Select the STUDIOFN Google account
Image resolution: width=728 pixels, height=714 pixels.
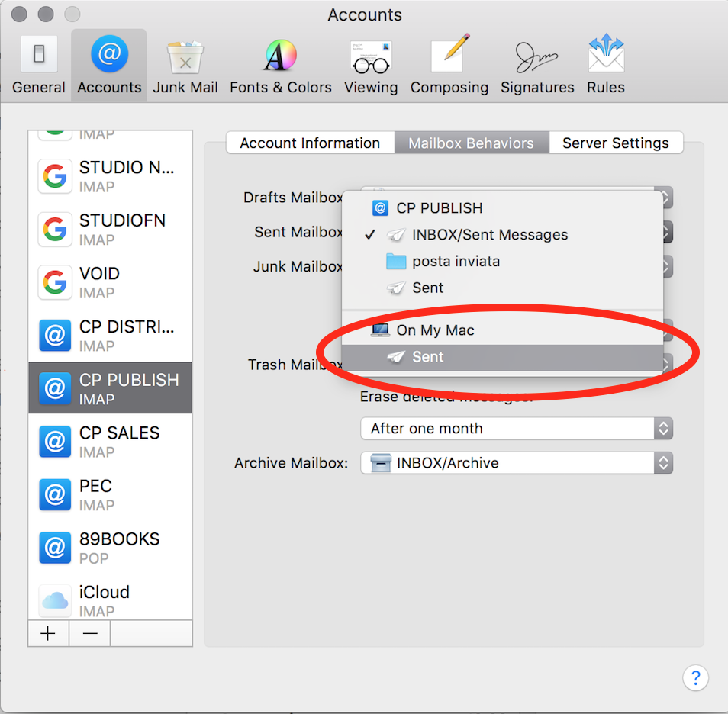111,230
